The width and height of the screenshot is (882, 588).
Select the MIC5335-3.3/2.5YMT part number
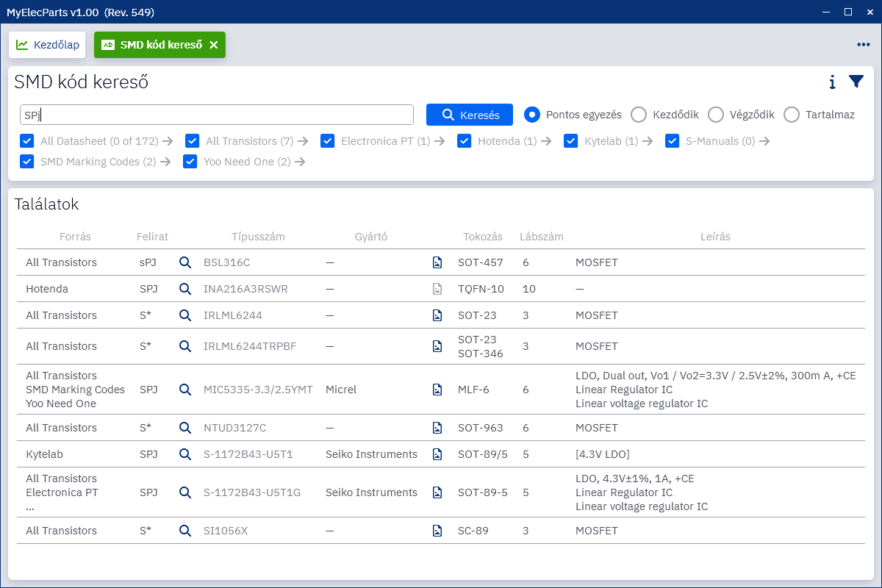tap(258, 390)
